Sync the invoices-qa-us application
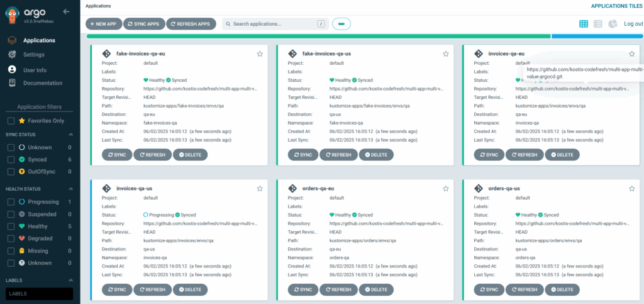 [117, 290]
